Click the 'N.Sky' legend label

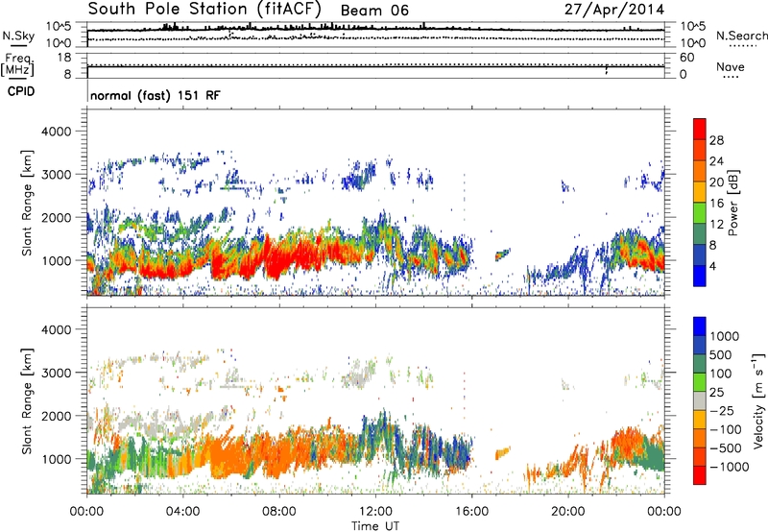(x=18, y=36)
